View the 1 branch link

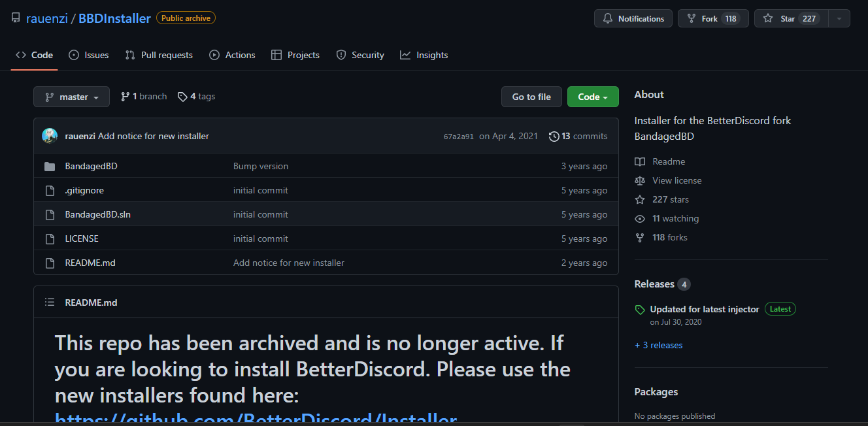pyautogui.click(x=144, y=96)
